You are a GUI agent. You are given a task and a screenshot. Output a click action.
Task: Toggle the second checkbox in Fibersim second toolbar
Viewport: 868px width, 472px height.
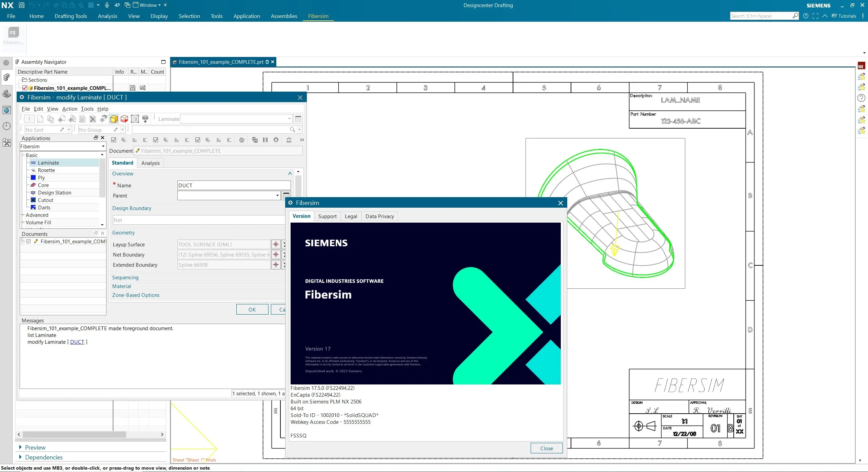click(156, 140)
